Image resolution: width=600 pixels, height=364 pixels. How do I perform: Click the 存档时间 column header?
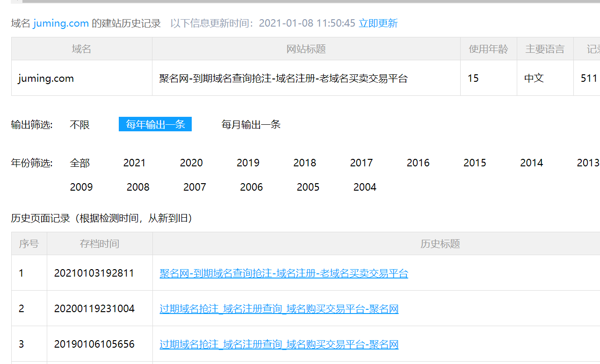(100, 243)
